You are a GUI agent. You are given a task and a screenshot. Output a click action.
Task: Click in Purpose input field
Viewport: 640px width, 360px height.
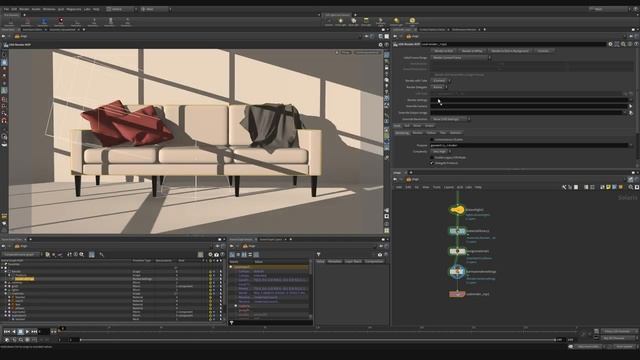529,145
